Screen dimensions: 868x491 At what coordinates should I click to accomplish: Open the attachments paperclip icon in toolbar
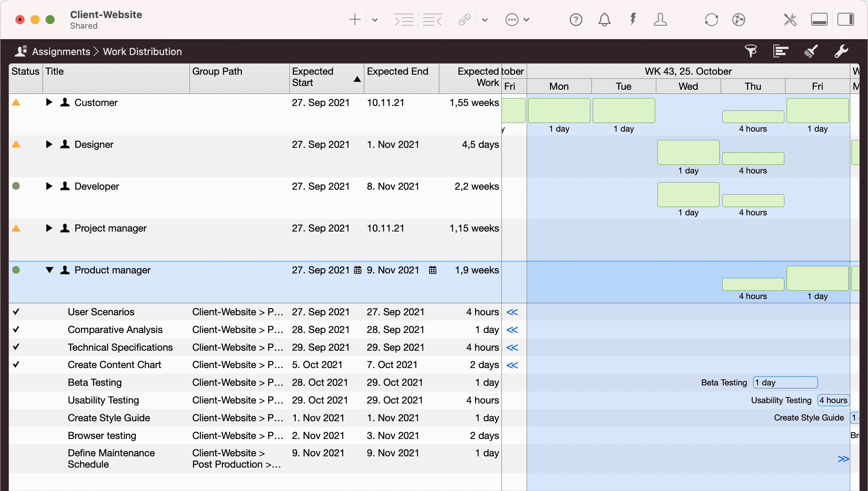(x=465, y=20)
